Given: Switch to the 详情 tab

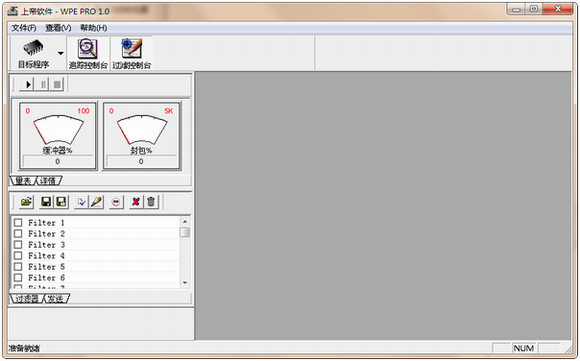Looking at the screenshot, I should [49, 181].
